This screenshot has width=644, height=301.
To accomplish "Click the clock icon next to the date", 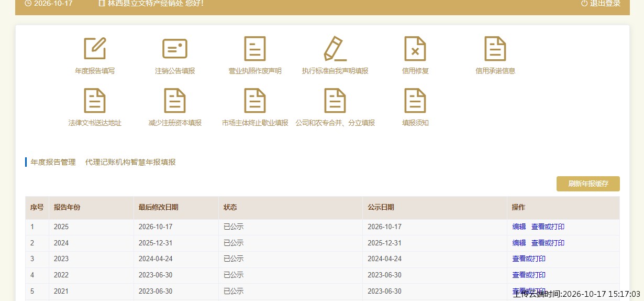I will click(28, 3).
